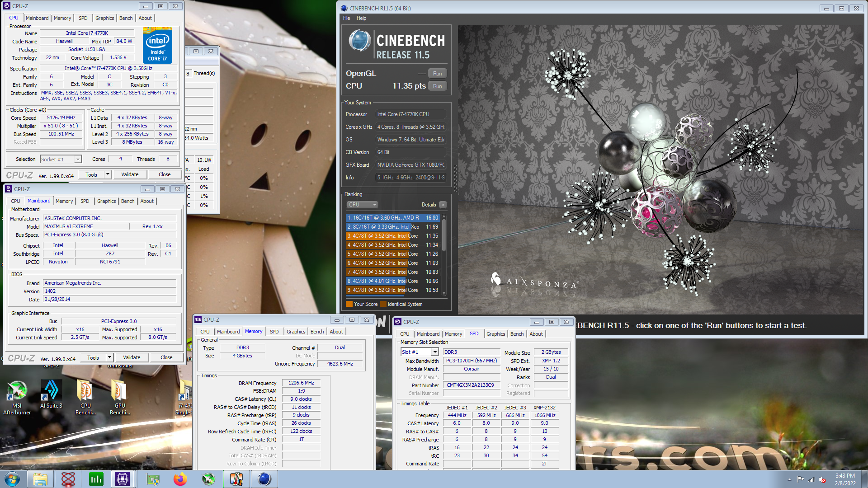Click Validate in top CPU-Z window
Screen dimensions: 868x488
(130, 174)
